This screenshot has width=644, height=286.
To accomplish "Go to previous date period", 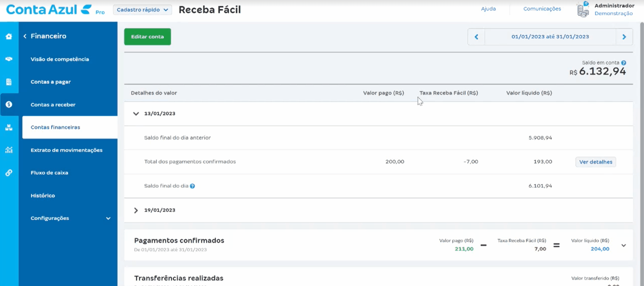I will 476,37.
